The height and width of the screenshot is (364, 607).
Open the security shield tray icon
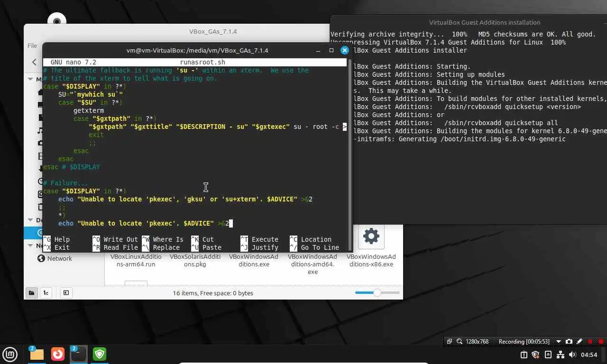click(x=536, y=355)
